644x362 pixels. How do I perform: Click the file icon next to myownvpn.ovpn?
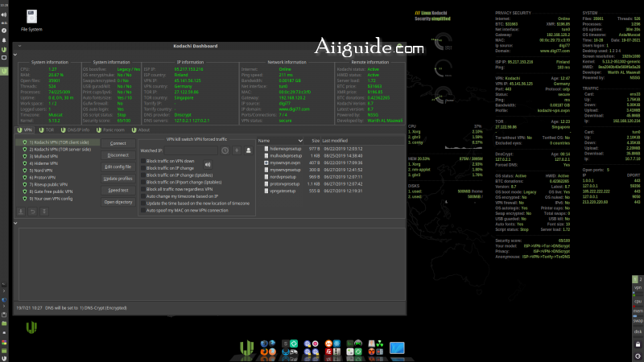pos(266,163)
